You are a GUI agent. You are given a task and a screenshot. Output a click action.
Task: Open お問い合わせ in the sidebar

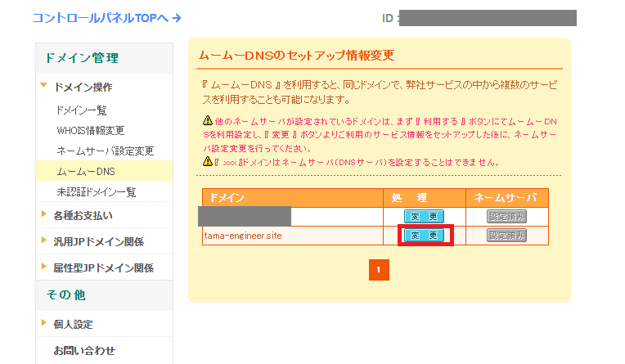[x=84, y=351]
